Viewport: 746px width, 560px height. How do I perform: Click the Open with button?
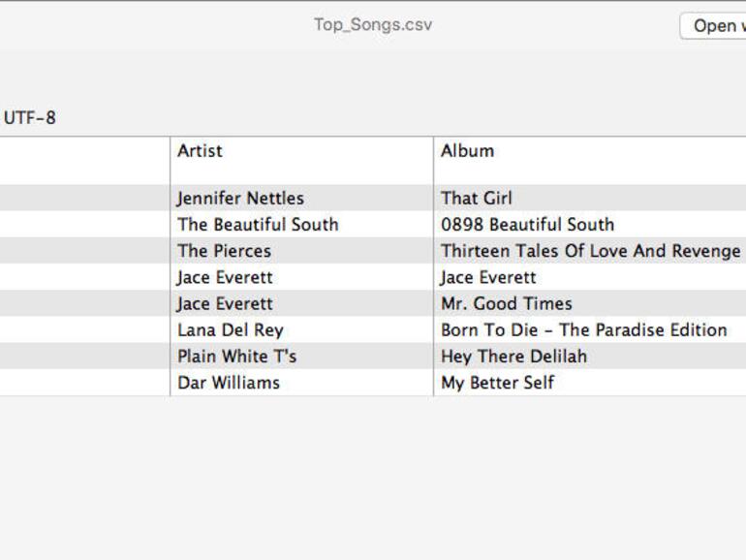coord(715,26)
